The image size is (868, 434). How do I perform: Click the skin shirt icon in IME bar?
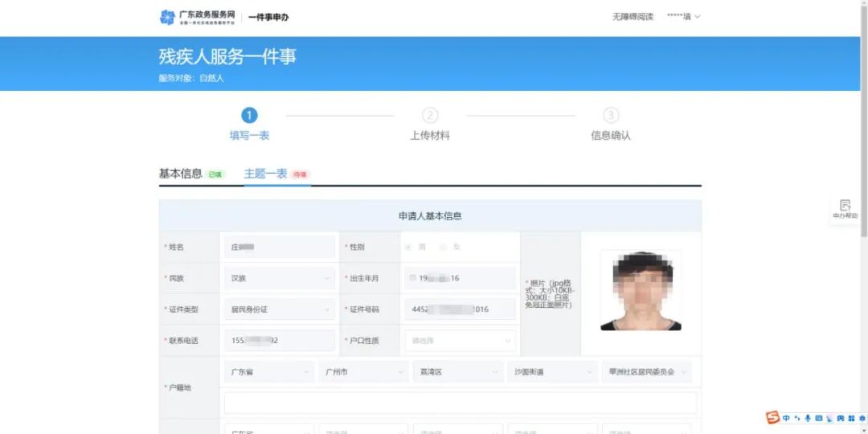(841, 418)
